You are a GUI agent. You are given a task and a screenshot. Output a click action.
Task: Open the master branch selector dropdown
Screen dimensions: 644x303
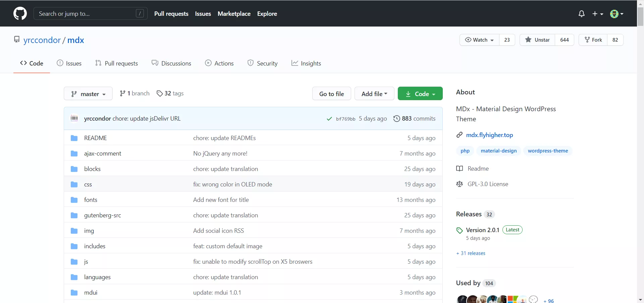click(x=88, y=94)
